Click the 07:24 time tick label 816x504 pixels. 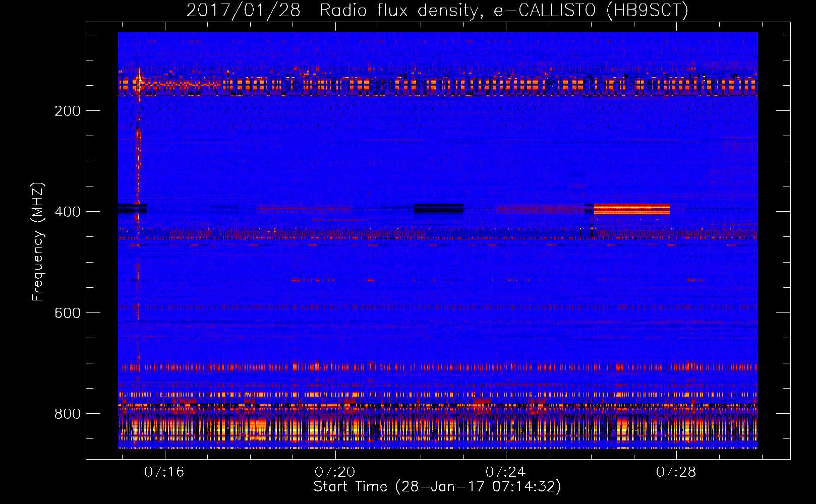(505, 472)
